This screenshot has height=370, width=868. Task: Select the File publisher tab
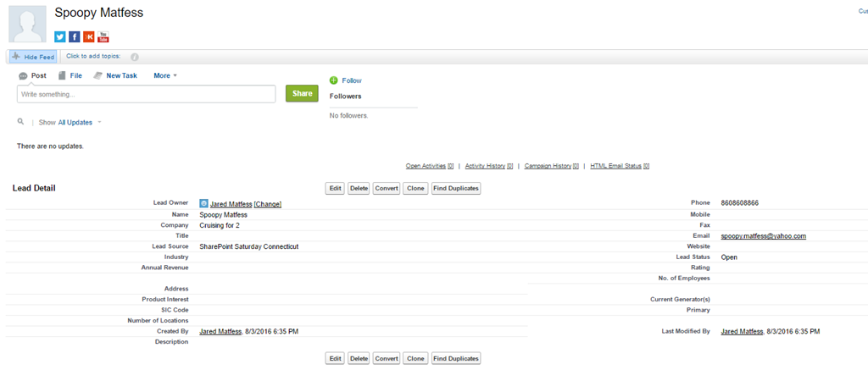point(70,75)
